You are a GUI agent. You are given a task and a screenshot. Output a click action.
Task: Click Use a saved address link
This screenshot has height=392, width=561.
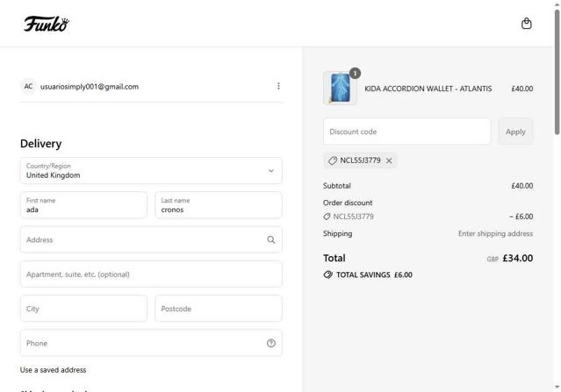point(53,370)
